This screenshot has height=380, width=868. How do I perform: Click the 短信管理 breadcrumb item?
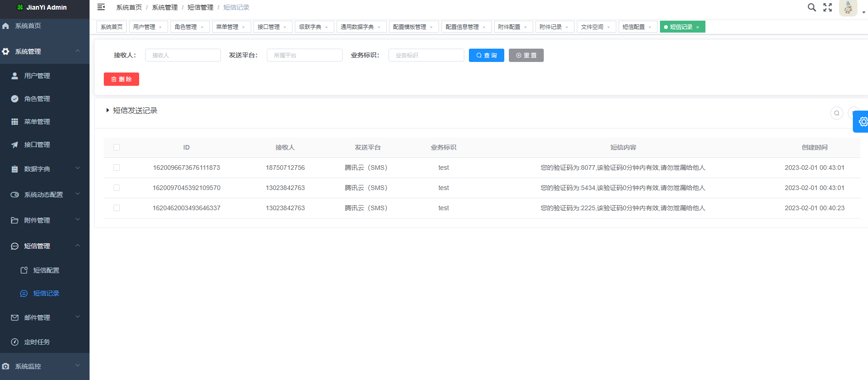[x=200, y=7]
